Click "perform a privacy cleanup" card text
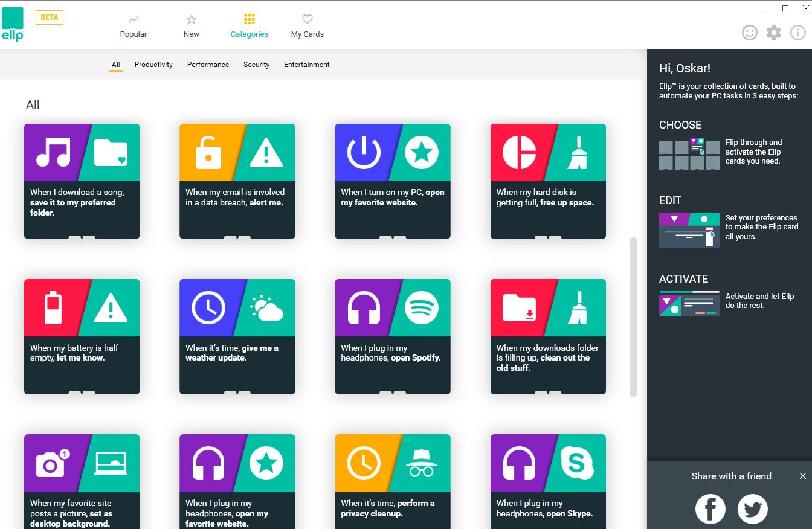The image size is (812, 529). (x=388, y=508)
